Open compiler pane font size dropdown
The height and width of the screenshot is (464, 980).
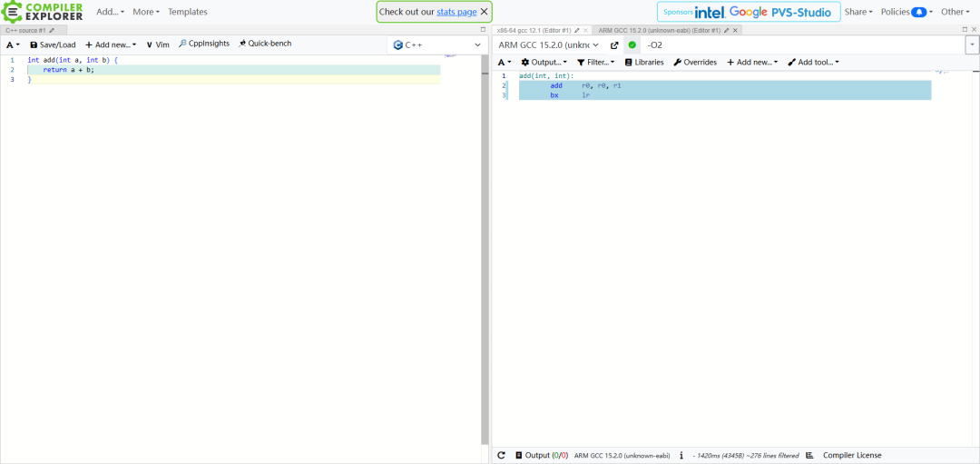click(x=505, y=62)
